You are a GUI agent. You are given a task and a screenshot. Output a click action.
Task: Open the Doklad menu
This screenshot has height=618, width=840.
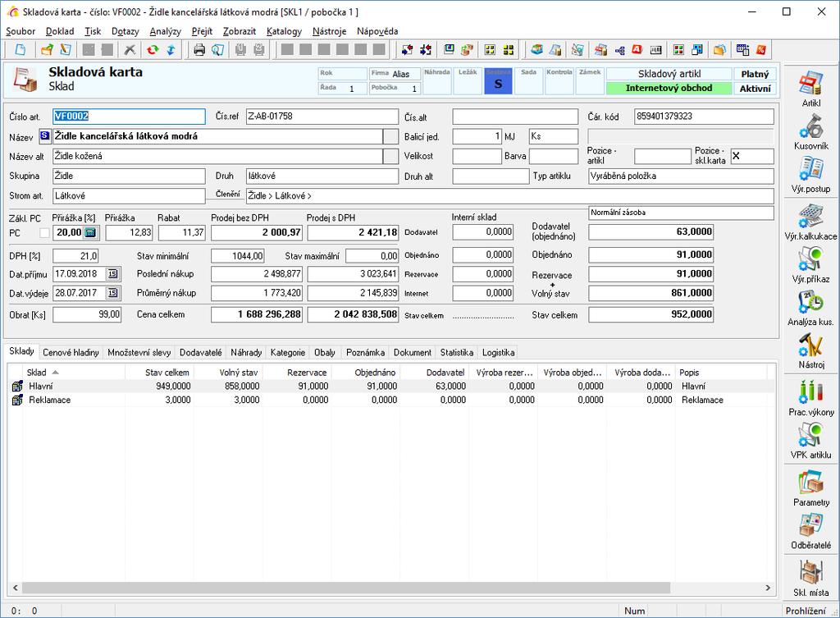point(59,31)
